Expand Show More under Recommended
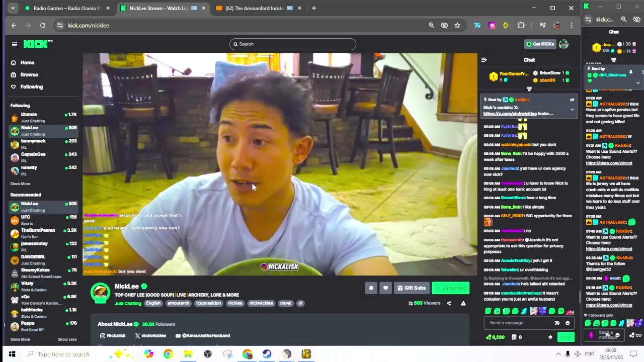Viewport: 644px width, 362px height. pyautogui.click(x=20, y=339)
